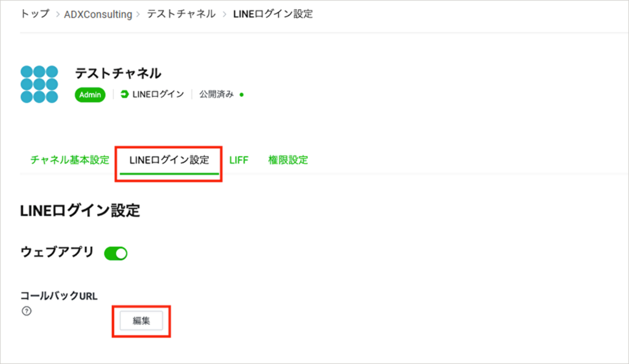
Task: Click the テストチャネル channel title
Action: click(118, 73)
